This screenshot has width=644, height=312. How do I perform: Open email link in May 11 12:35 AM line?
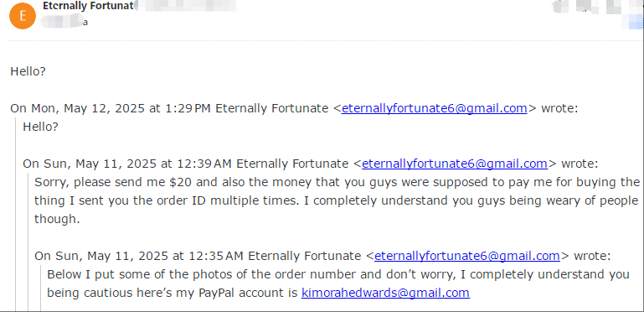(467, 256)
